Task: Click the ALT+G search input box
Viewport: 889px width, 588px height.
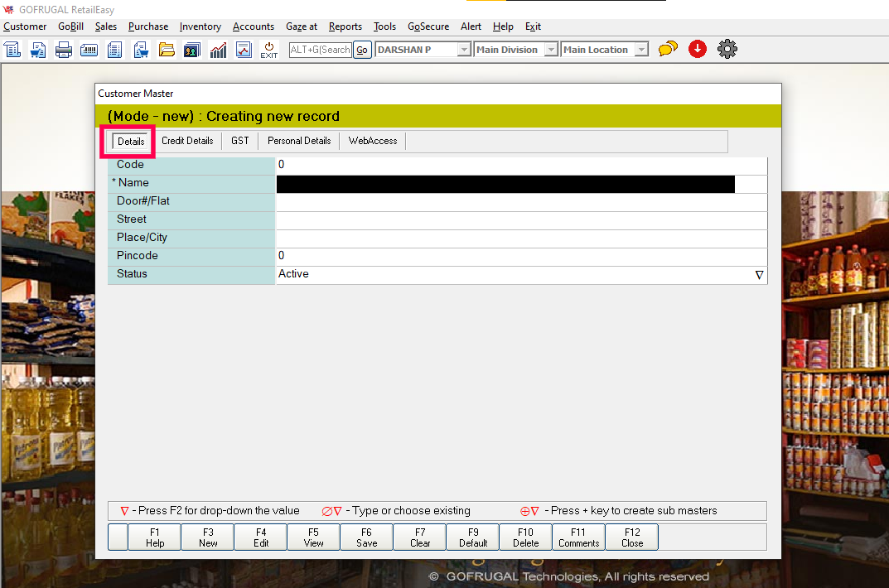Action: point(321,50)
